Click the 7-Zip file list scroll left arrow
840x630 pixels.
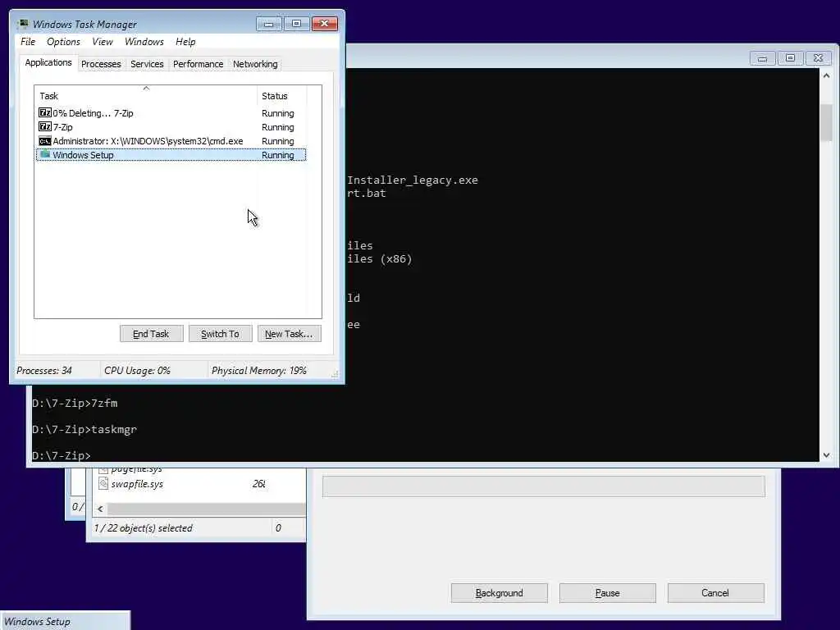[x=100, y=509]
